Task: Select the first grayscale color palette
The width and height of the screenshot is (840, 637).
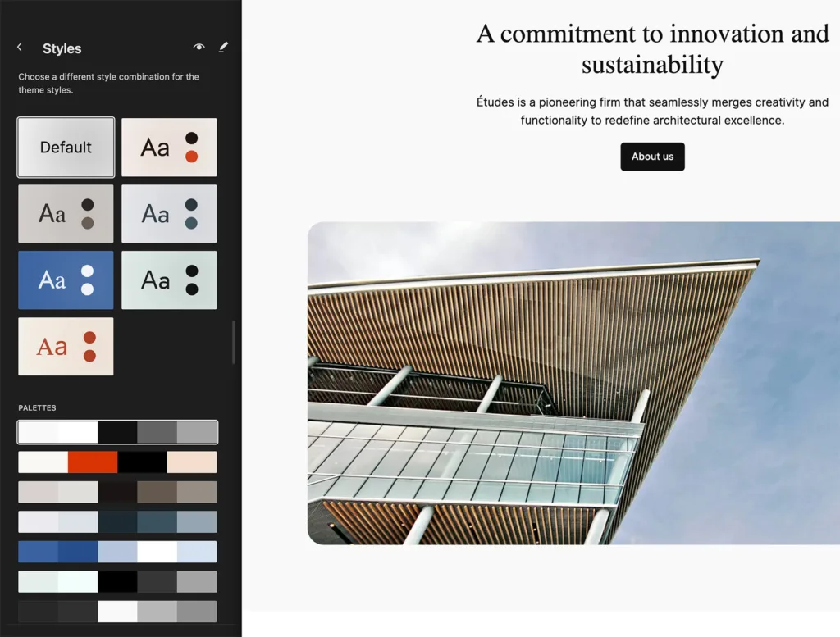Action: (117, 432)
